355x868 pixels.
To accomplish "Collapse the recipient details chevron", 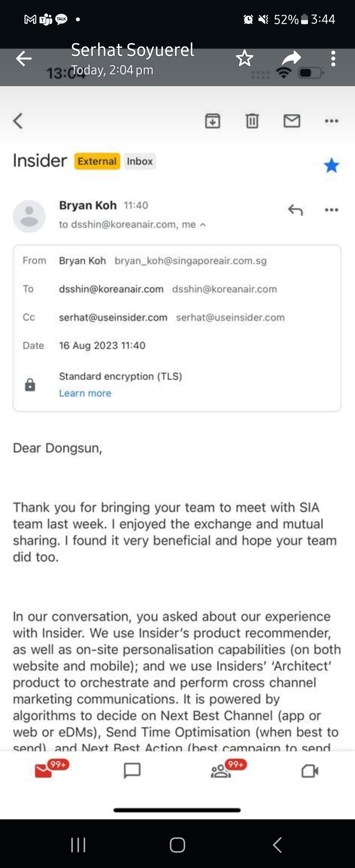I will point(203,225).
